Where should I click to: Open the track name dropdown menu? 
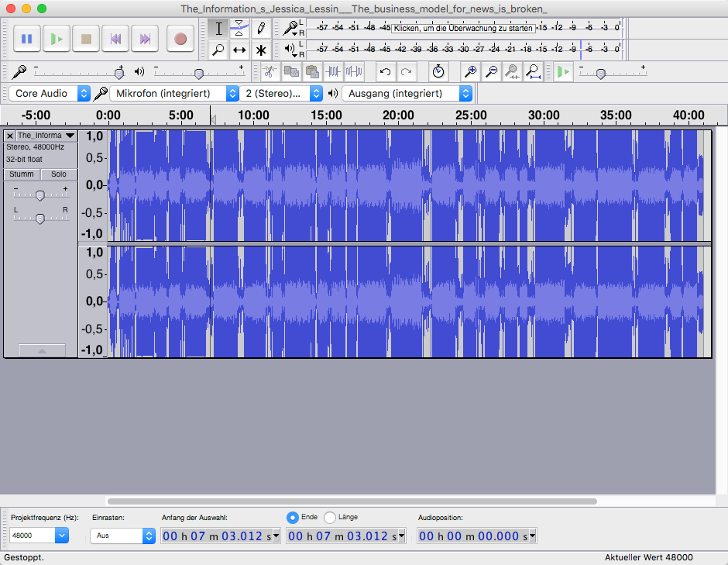coord(46,135)
